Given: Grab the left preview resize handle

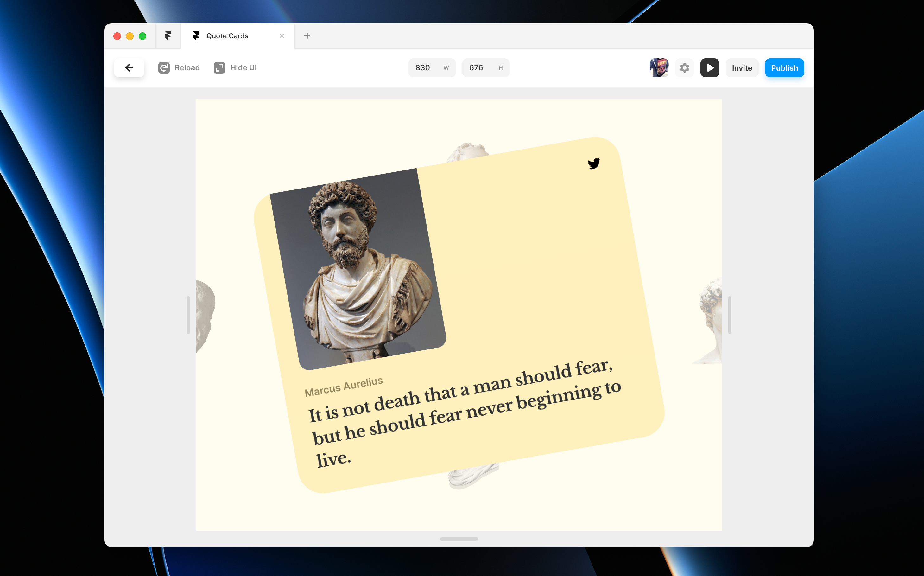Looking at the screenshot, I should point(188,315).
